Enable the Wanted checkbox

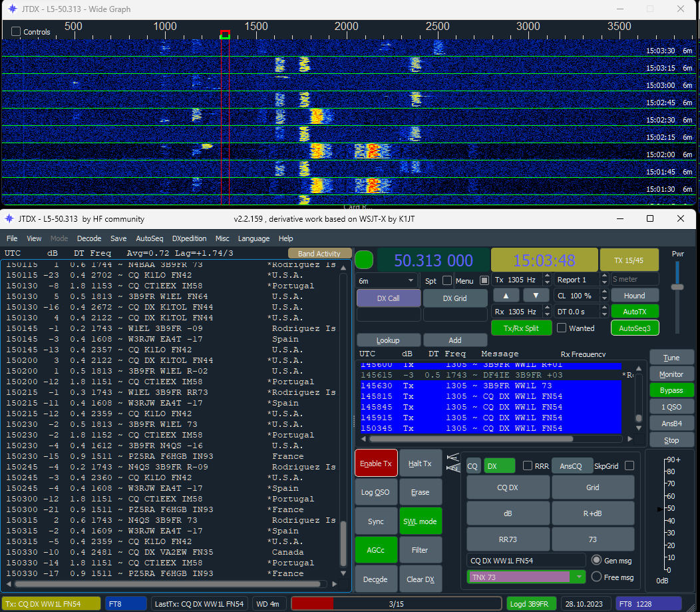(562, 328)
